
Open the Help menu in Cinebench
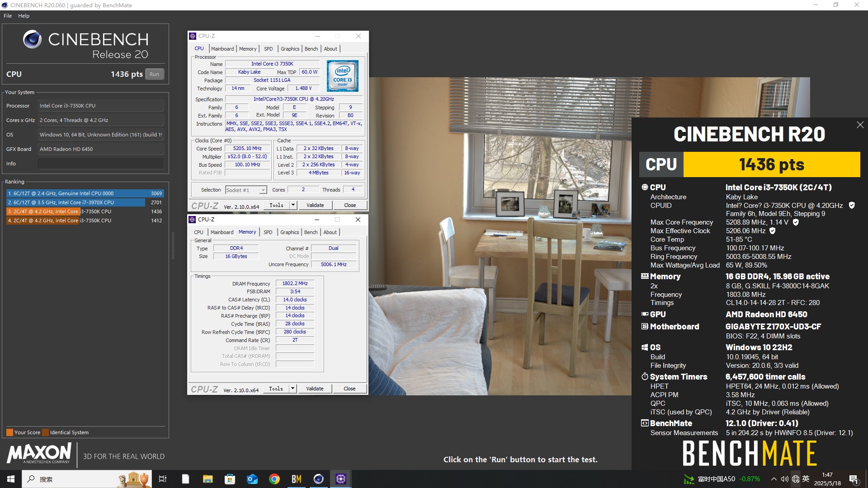24,16
